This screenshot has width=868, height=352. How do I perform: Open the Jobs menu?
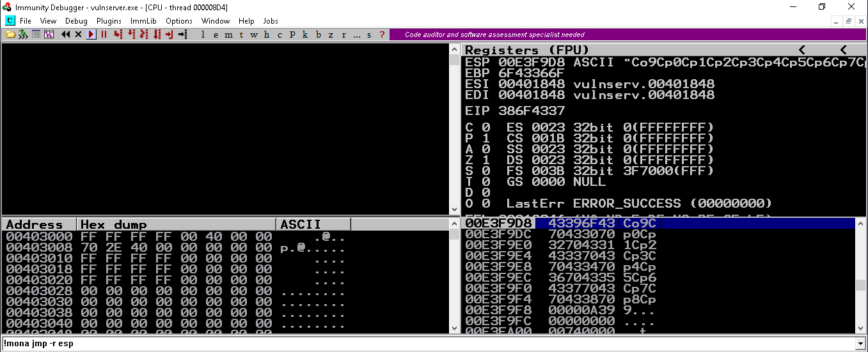271,21
